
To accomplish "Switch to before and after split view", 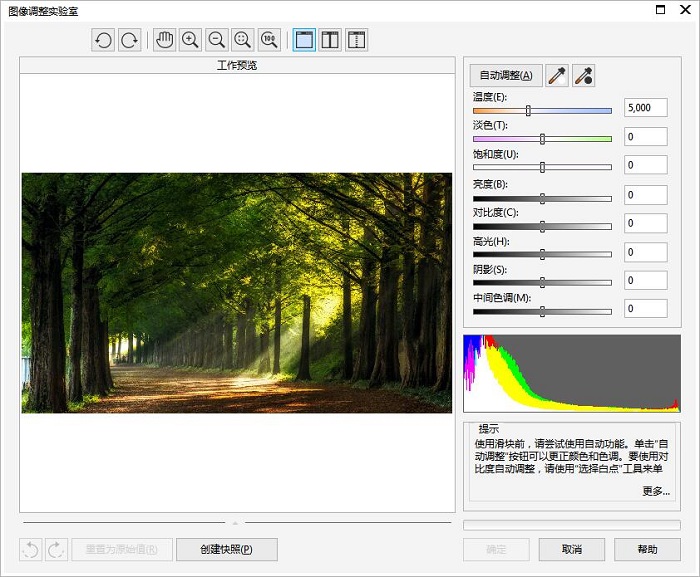I will [330, 40].
